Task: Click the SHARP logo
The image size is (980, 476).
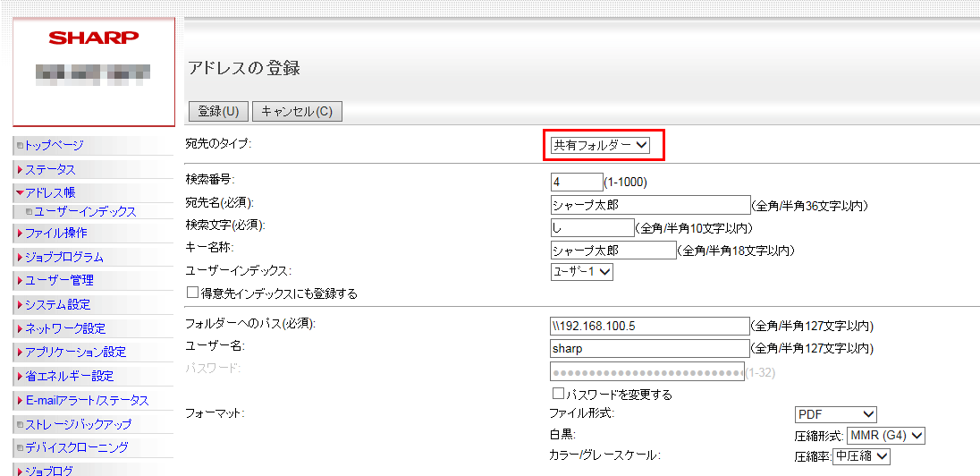Action: (x=94, y=38)
